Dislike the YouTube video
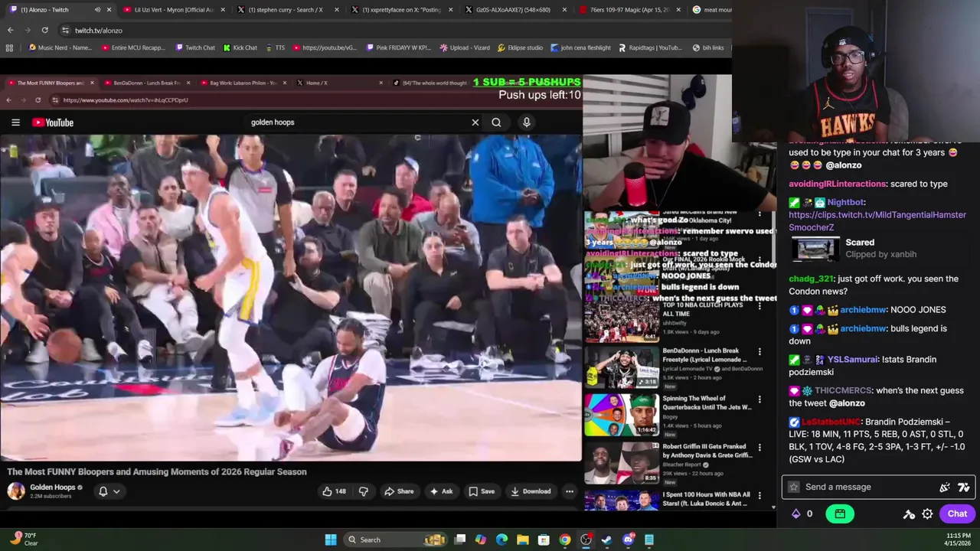The image size is (980, 551). pos(364,491)
